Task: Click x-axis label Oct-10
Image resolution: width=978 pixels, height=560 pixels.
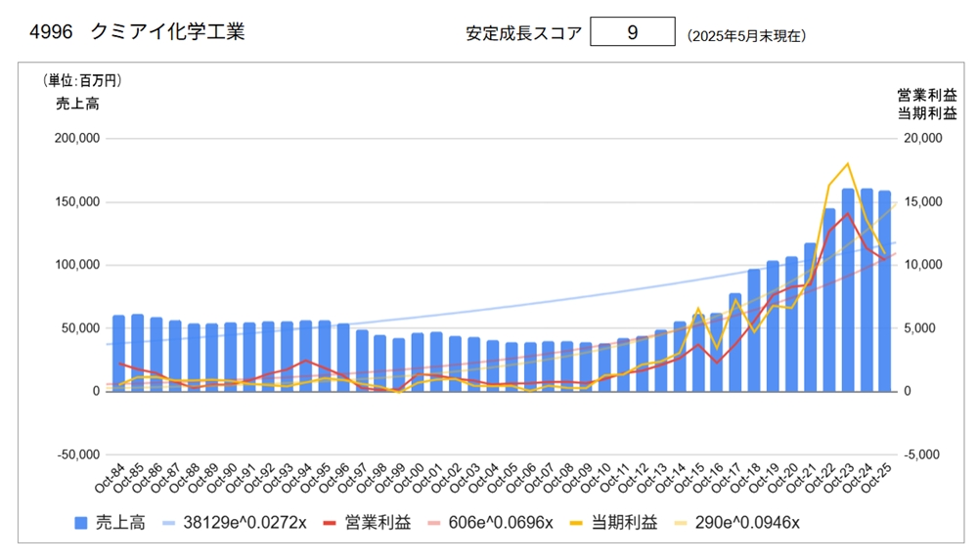Action: [595, 478]
